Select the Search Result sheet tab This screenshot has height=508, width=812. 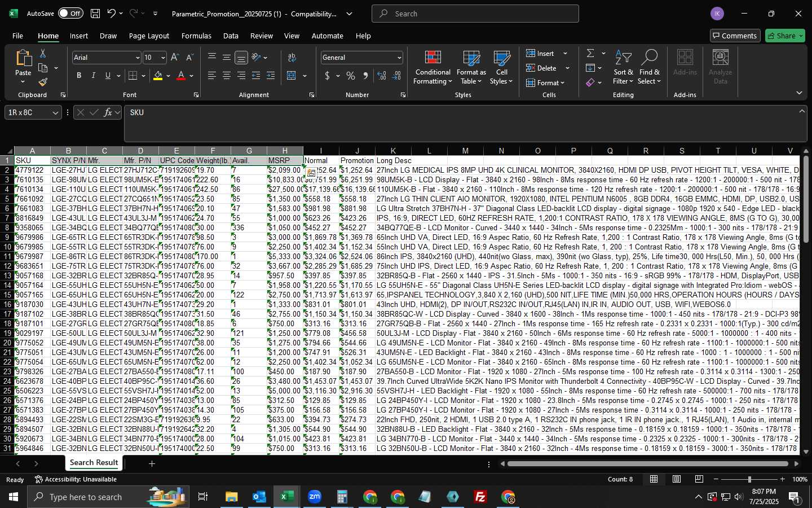coord(94,463)
